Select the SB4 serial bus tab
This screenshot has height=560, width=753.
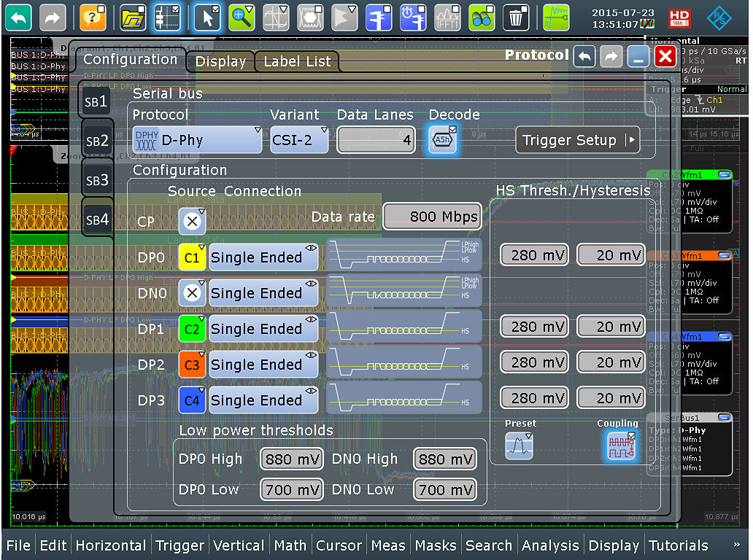click(x=97, y=219)
